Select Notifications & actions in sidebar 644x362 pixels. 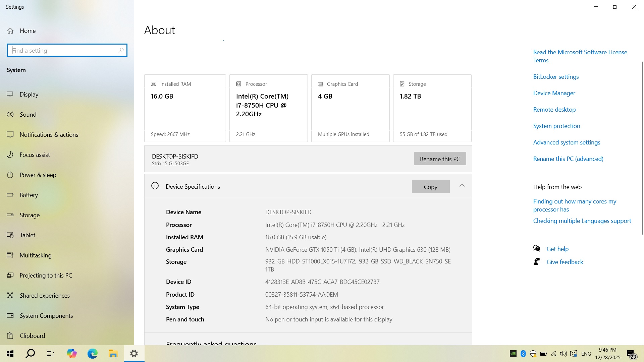[49, 135]
